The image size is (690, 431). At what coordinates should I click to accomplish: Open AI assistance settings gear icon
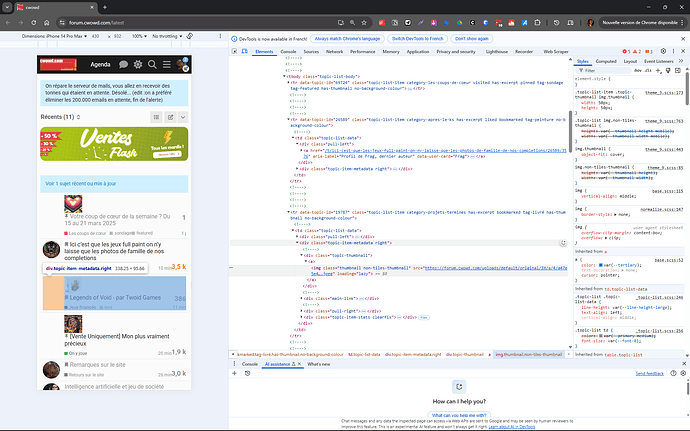(683, 373)
